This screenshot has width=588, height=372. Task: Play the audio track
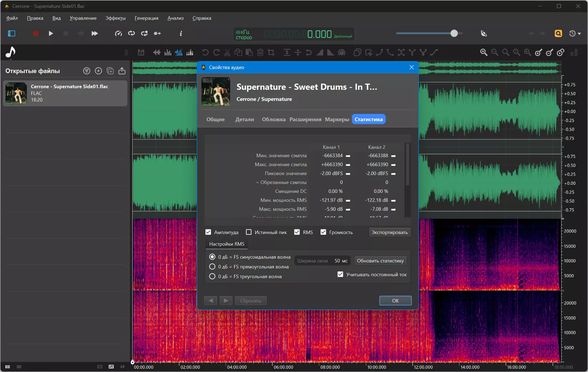point(51,34)
